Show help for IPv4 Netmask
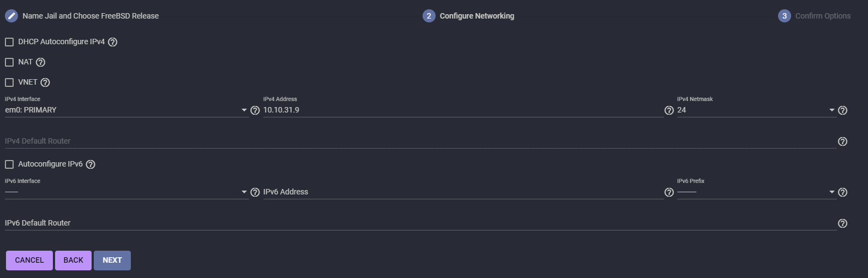Viewport: 868px width, 278px height. point(842,110)
